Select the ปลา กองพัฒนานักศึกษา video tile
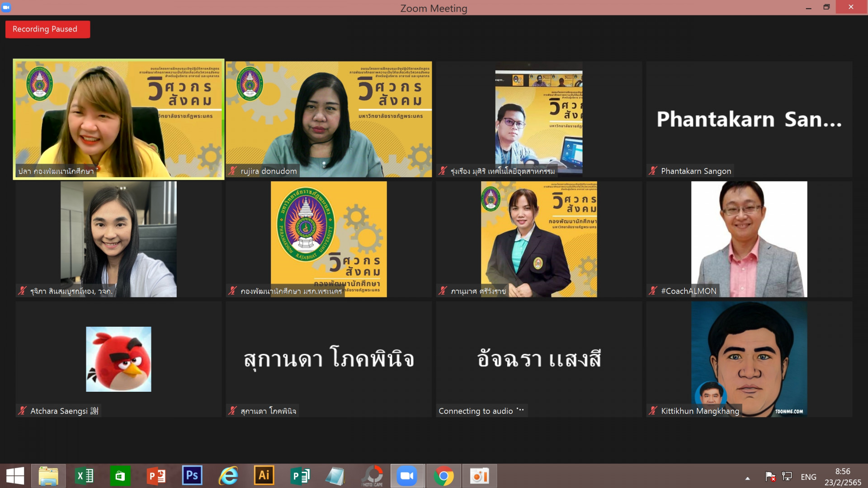The height and width of the screenshot is (488, 868). [x=119, y=119]
